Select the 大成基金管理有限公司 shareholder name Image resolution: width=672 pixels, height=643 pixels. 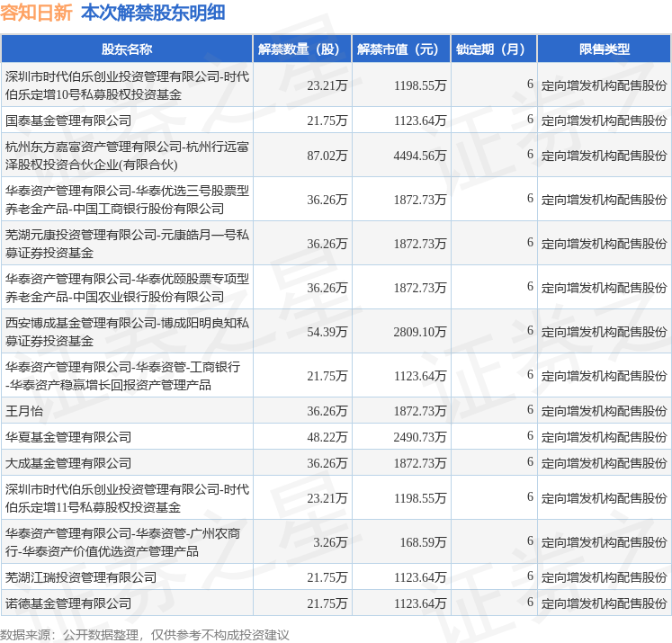click(x=68, y=463)
